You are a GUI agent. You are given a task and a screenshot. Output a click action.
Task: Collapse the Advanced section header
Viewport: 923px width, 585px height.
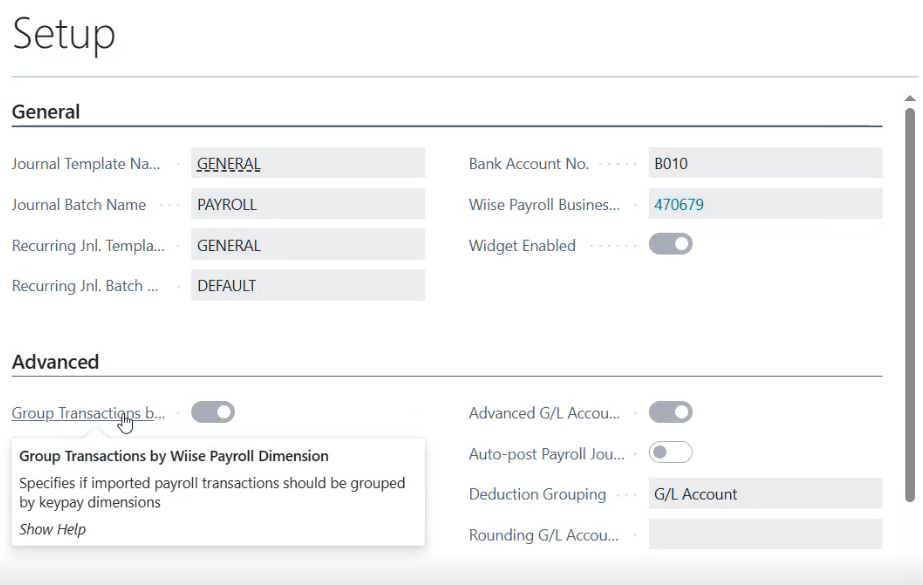(55, 362)
